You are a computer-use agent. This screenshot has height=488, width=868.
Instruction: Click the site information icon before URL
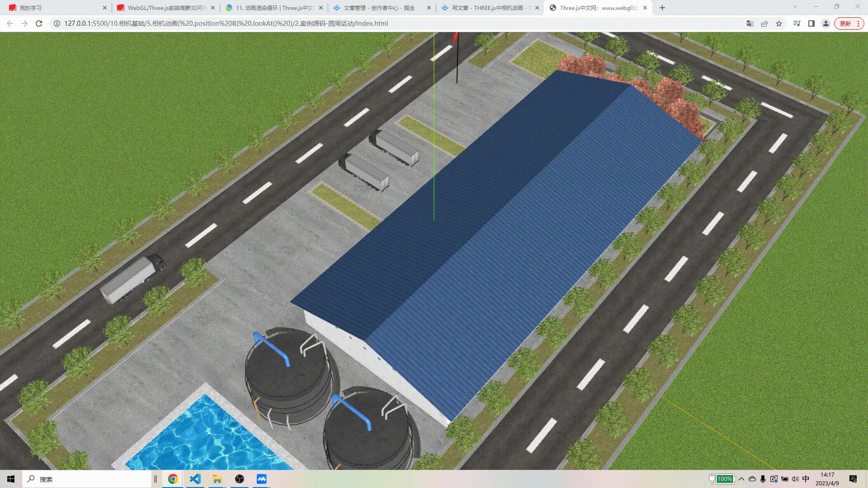tap(57, 23)
